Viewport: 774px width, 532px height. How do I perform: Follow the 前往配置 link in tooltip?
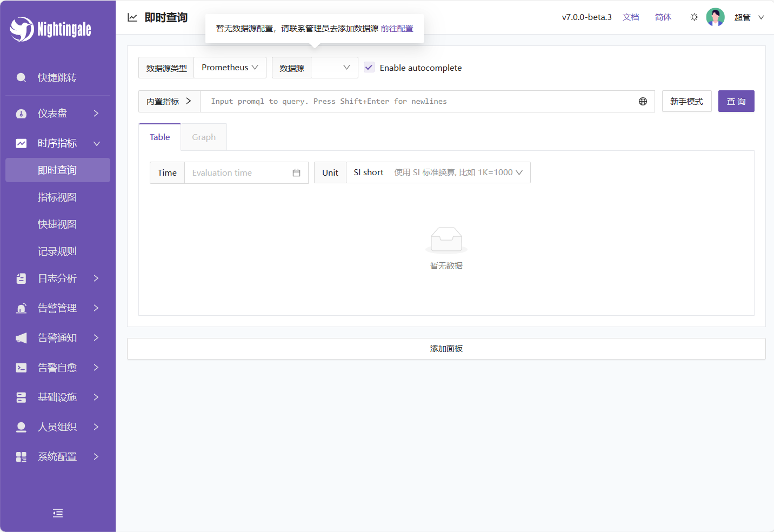click(397, 29)
